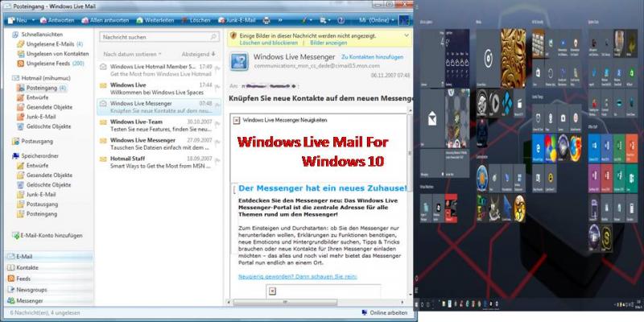
Task: Open Windows Live-Team message from 30.10.2007
Action: [159, 126]
